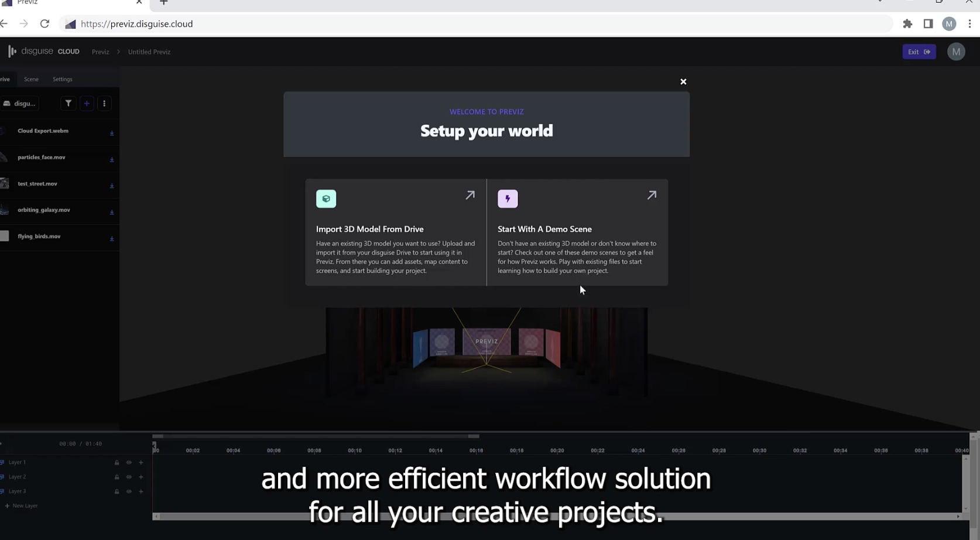
Task: Open a new browser tab
Action: [164, 3]
